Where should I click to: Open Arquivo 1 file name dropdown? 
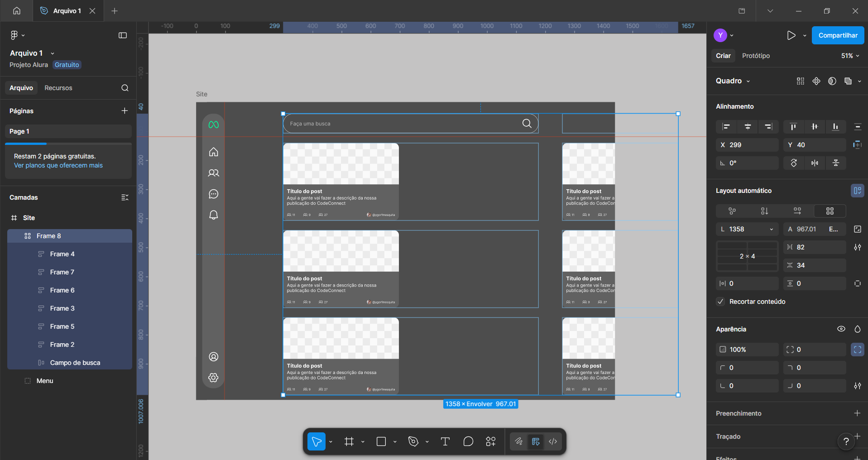coord(53,53)
